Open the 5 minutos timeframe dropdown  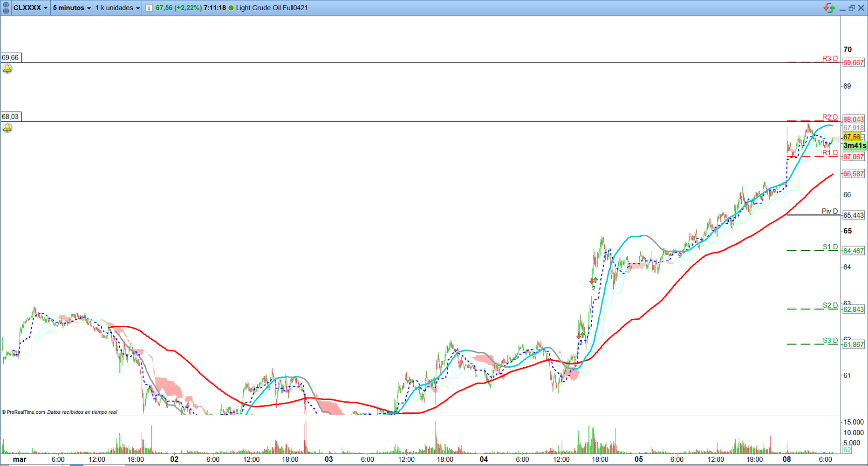72,8
